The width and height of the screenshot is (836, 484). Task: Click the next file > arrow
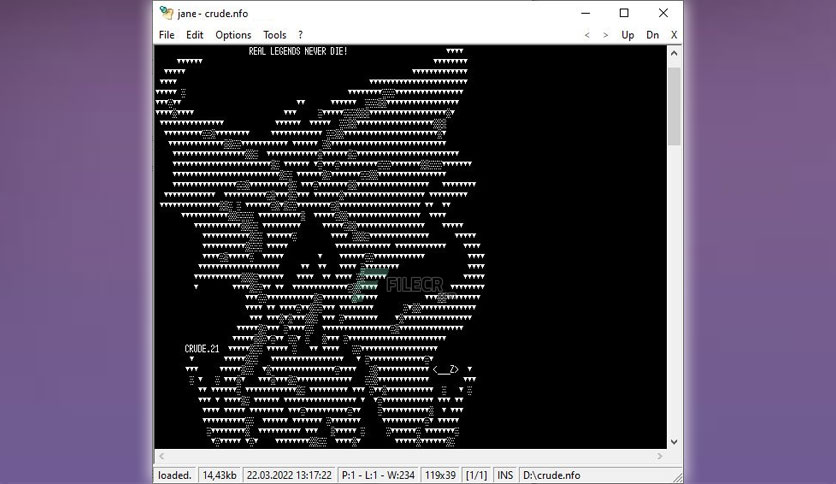(605, 35)
